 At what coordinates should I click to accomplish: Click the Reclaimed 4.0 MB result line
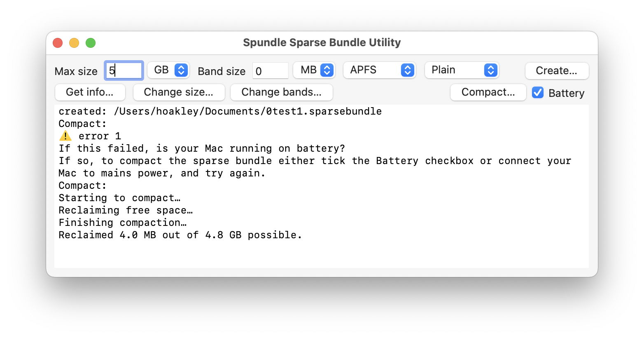[x=180, y=235]
